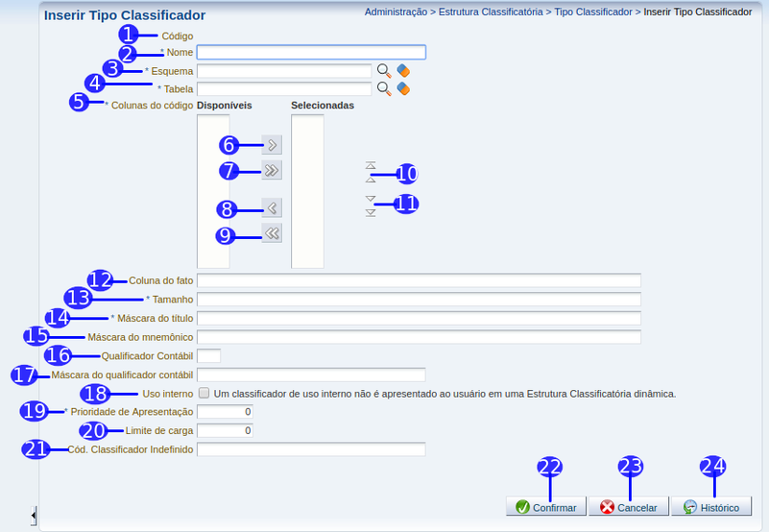Viewport: 769px width, 532px height.
Task: Remove selected column with single left arrow
Action: click(x=272, y=208)
